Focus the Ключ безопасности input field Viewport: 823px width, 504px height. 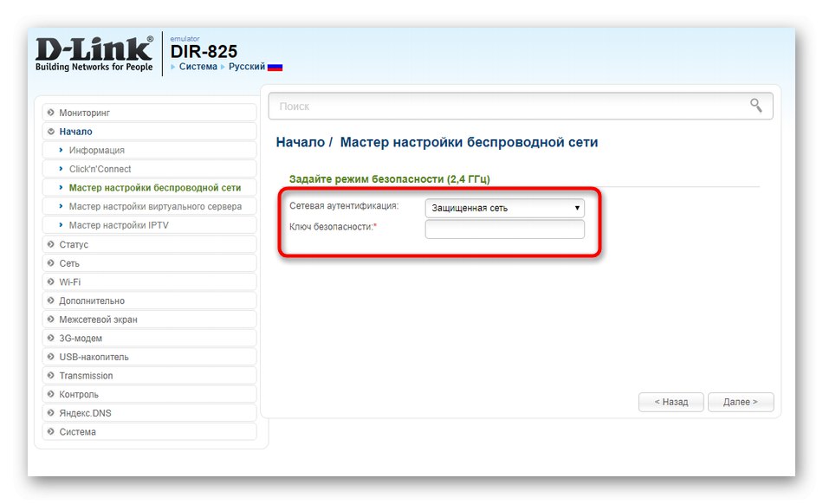coord(504,229)
